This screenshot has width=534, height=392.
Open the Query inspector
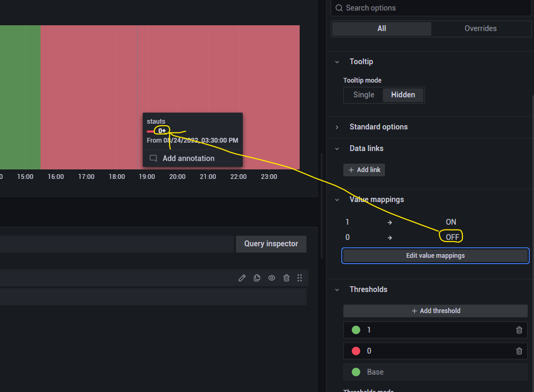click(x=271, y=244)
